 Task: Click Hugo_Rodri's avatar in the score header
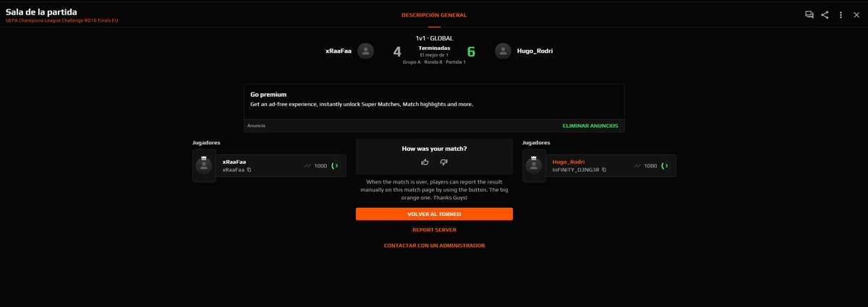click(503, 51)
